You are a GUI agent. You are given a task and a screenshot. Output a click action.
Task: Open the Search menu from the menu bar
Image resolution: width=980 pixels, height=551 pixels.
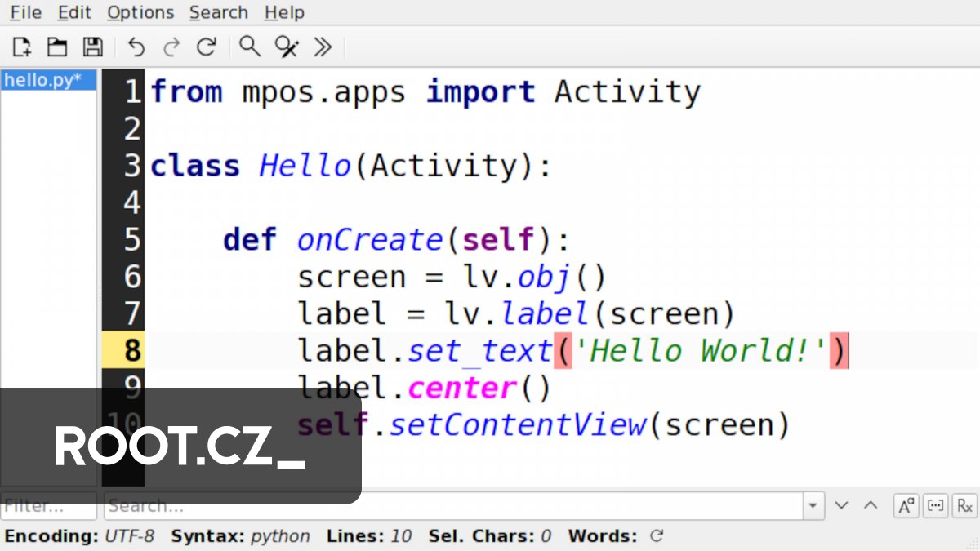218,12
